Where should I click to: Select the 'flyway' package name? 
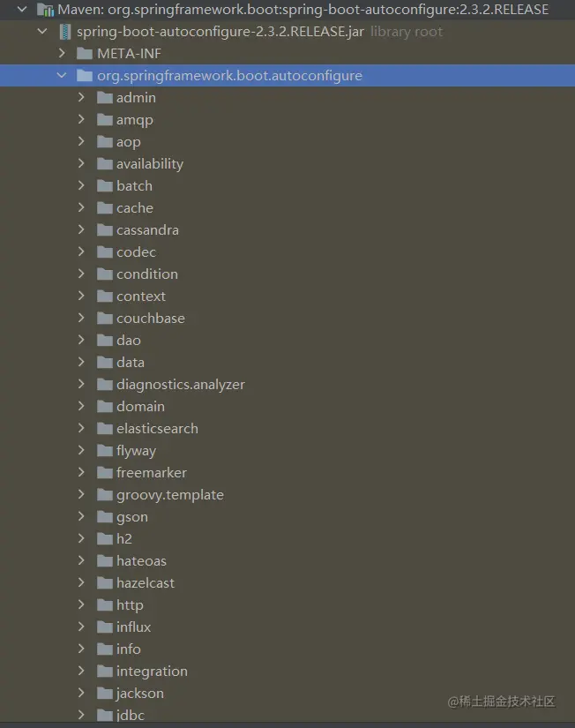point(137,451)
